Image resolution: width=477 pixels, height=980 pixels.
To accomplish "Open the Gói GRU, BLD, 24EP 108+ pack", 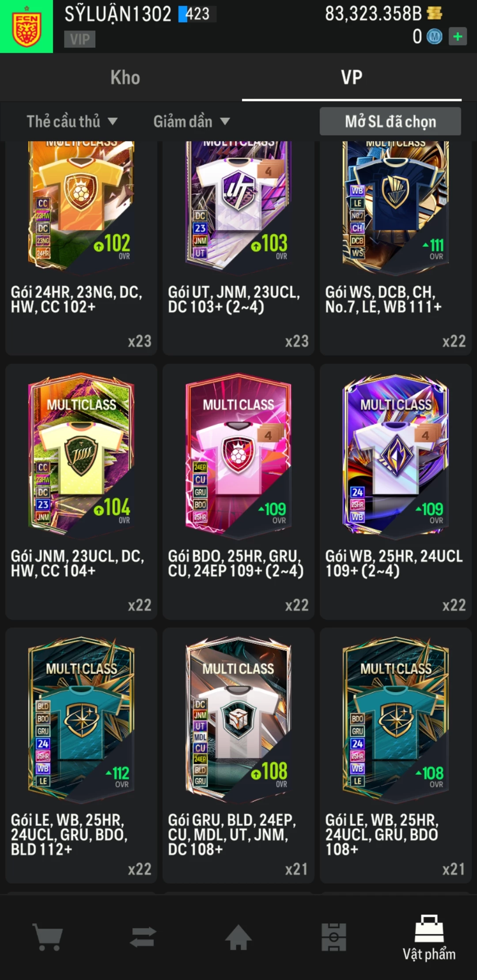I will [x=238, y=756].
